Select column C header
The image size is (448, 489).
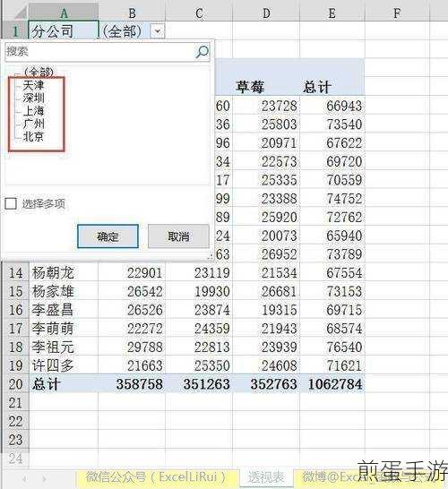[199, 13]
